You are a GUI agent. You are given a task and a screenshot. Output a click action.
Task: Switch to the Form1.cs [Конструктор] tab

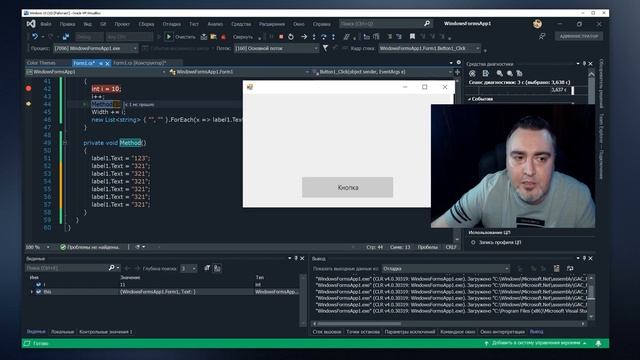click(x=140, y=63)
